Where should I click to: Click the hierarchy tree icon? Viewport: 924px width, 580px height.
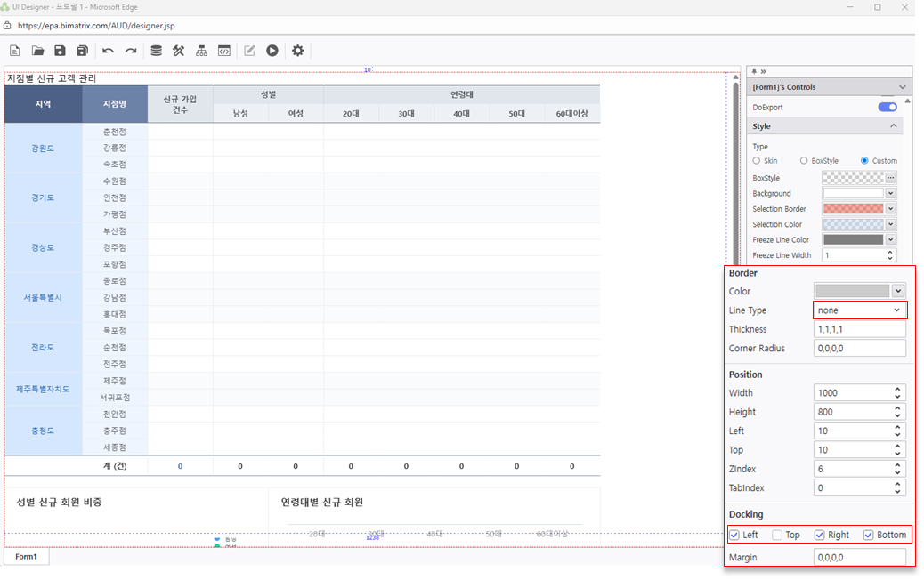click(201, 51)
